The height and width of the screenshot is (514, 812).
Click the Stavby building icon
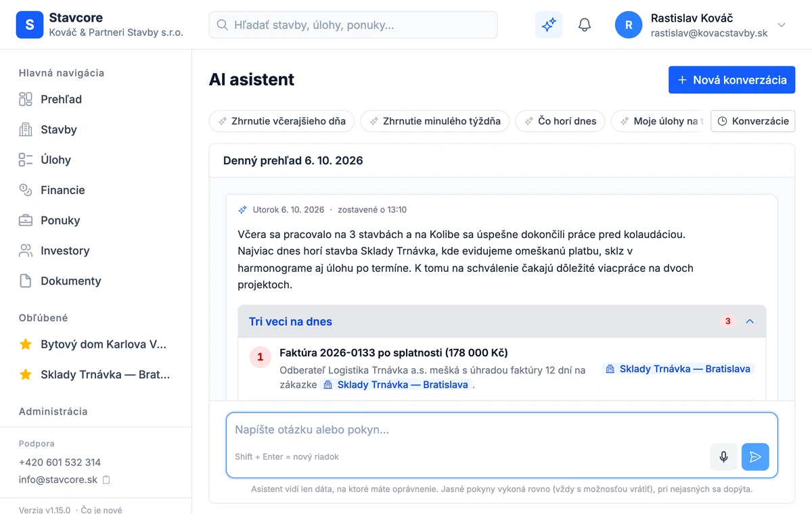point(26,130)
